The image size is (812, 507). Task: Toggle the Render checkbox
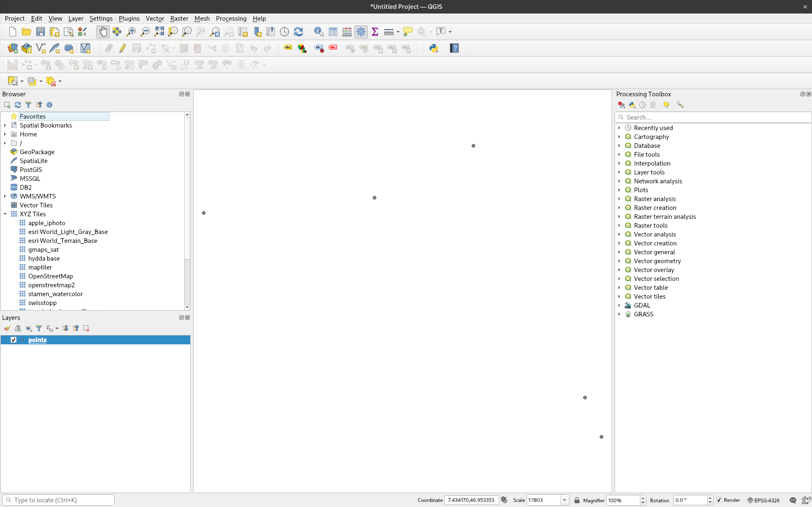tap(719, 500)
